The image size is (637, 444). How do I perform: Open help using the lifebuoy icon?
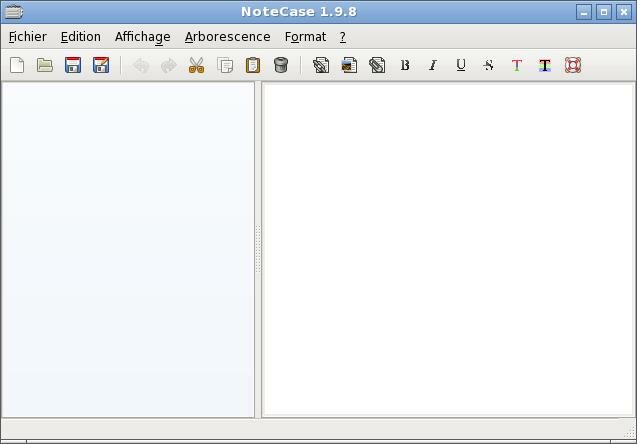pyautogui.click(x=573, y=65)
